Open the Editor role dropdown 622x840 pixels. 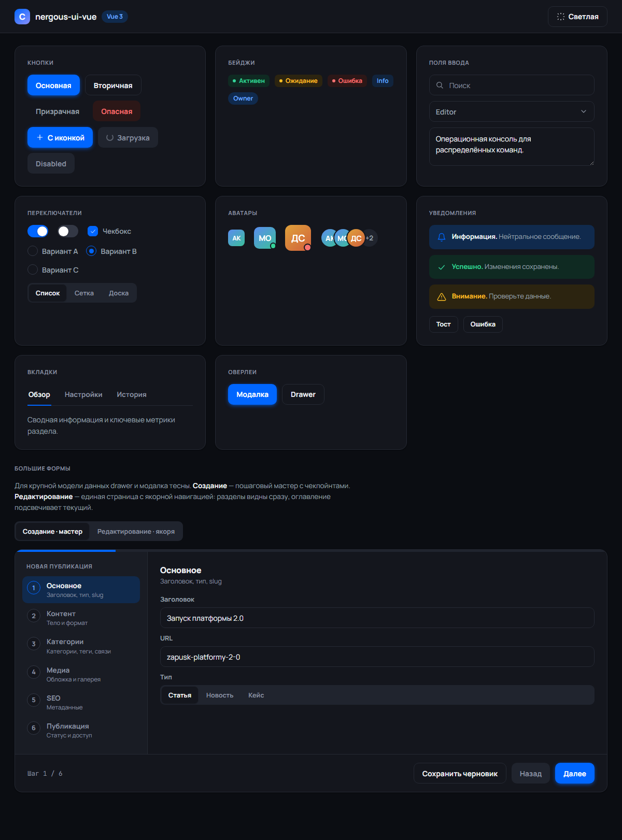[512, 111]
